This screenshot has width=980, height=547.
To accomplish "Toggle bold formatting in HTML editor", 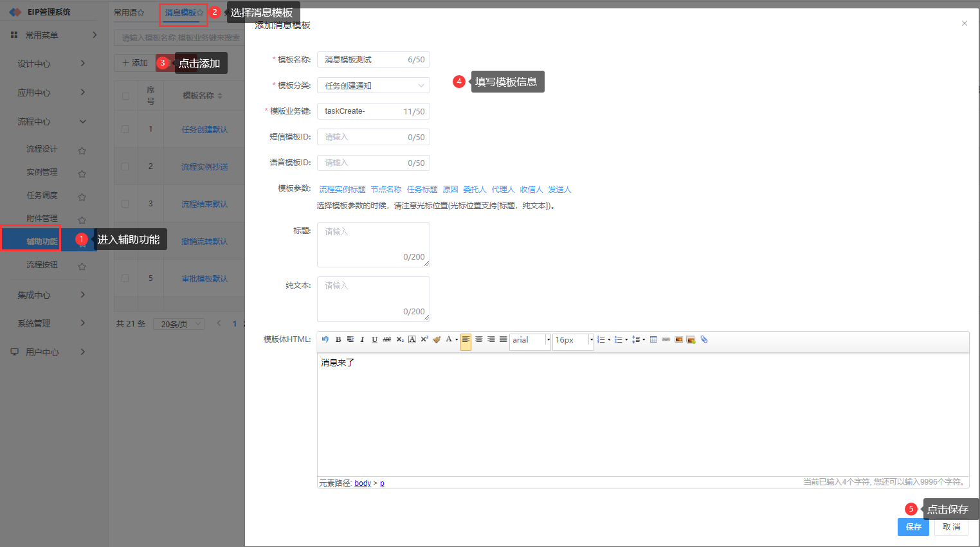I will pyautogui.click(x=338, y=339).
